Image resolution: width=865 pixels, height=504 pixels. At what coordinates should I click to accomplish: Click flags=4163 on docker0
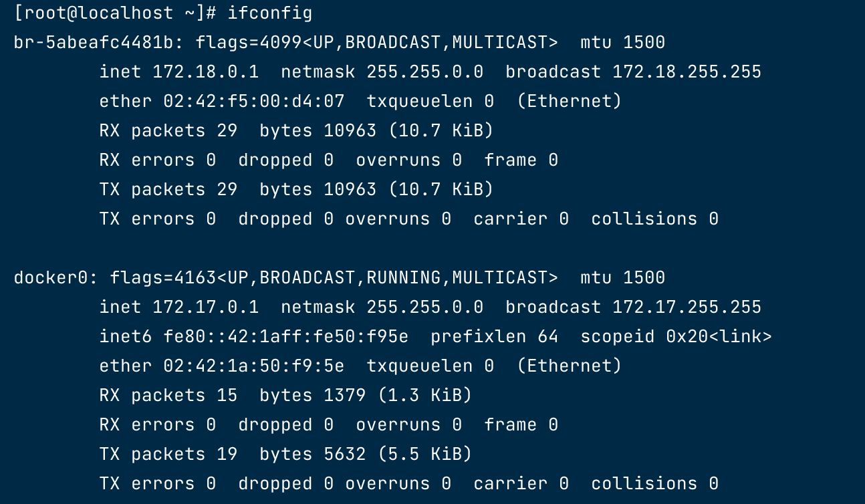pyautogui.click(x=163, y=278)
